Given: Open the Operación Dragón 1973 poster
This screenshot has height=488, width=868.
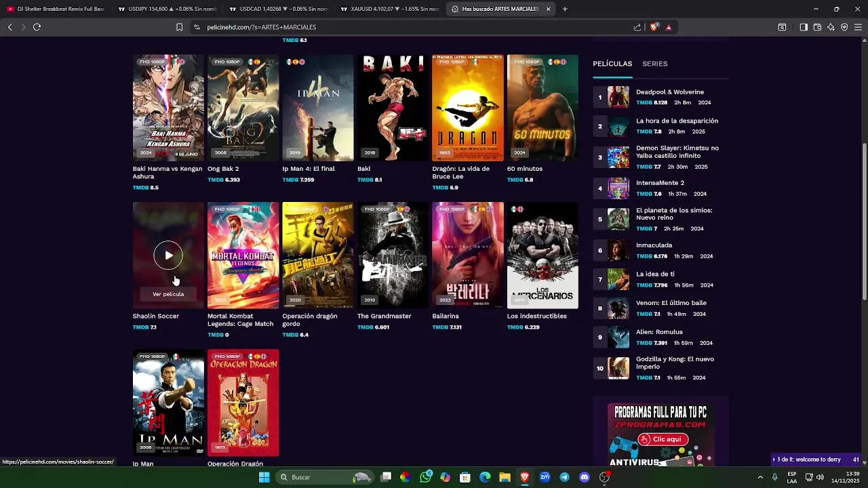Looking at the screenshot, I should point(243,402).
